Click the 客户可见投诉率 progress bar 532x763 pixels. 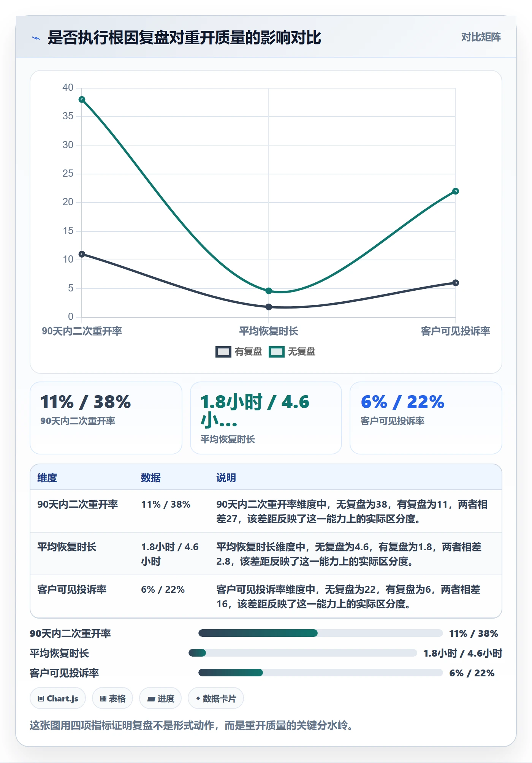(x=321, y=673)
